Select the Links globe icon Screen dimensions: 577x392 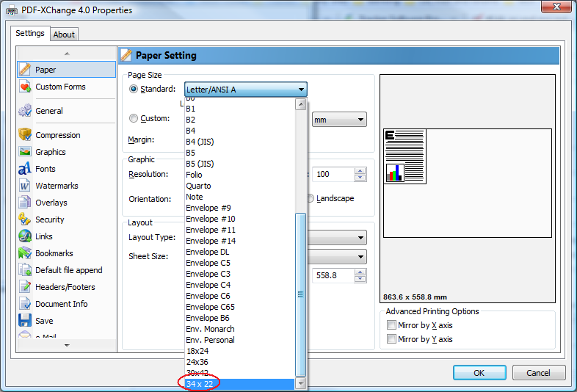click(x=25, y=236)
